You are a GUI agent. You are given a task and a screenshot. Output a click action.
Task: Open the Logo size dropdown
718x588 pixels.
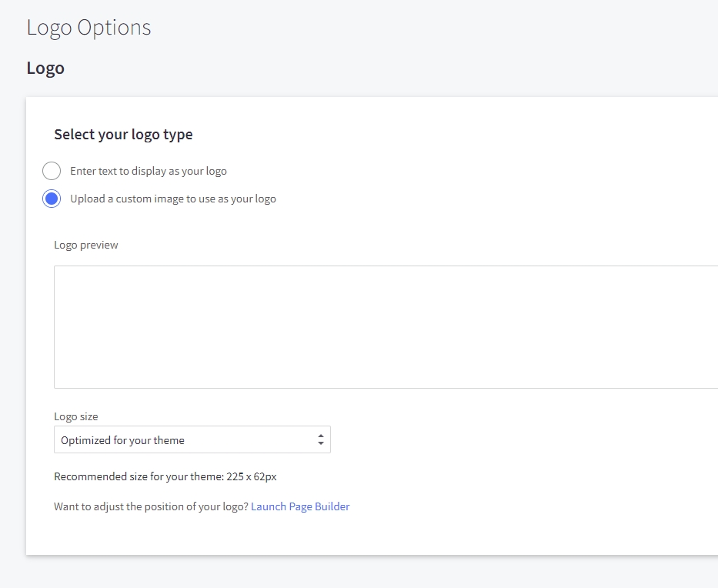coord(192,440)
